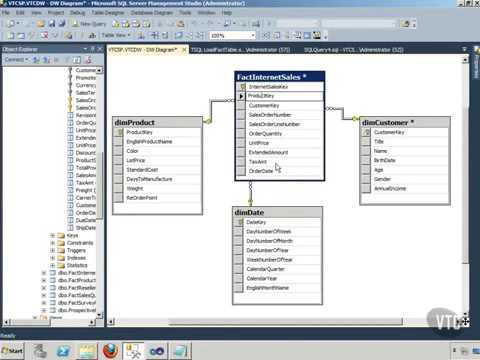
Task: Select the dimCustomer table title bar
Action: coord(405,123)
